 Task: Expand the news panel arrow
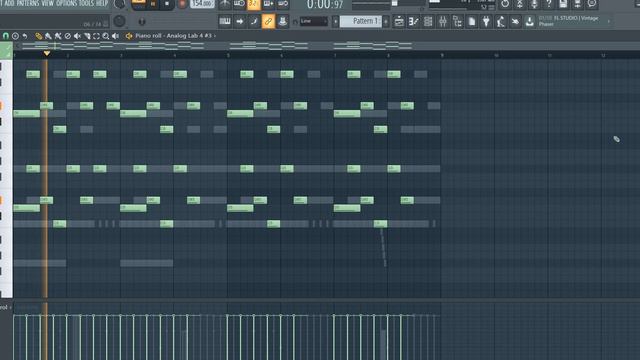pos(609,21)
